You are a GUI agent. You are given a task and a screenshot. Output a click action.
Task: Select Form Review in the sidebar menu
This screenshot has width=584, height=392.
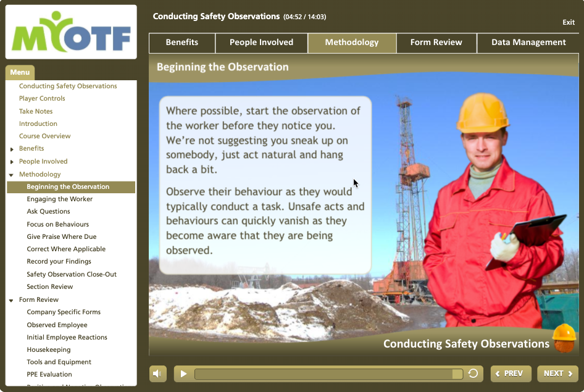coord(39,299)
